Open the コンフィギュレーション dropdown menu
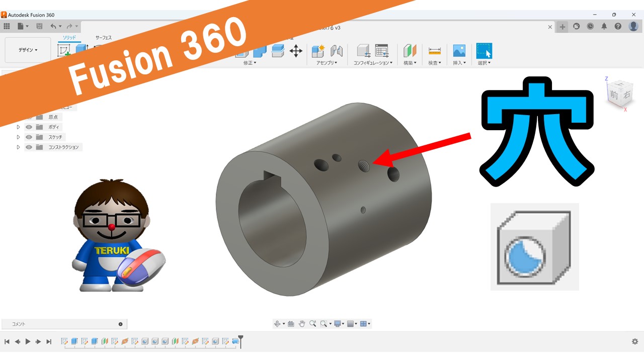Viewport: 644px width, 362px height. 372,63
